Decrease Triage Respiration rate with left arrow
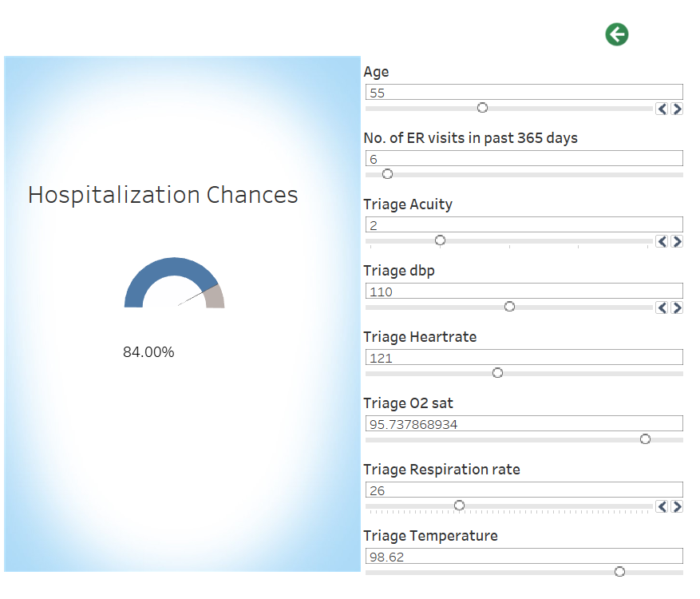This screenshot has width=700, height=599. (662, 506)
